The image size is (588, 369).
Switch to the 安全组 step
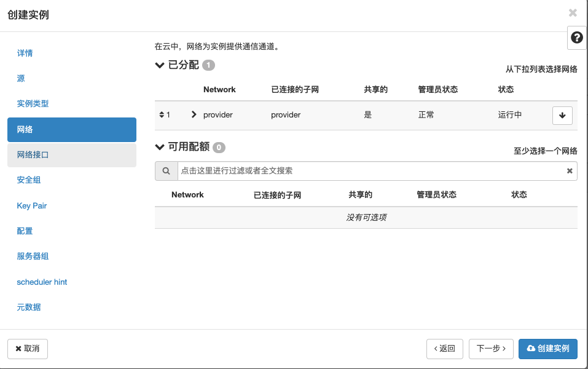(x=29, y=180)
